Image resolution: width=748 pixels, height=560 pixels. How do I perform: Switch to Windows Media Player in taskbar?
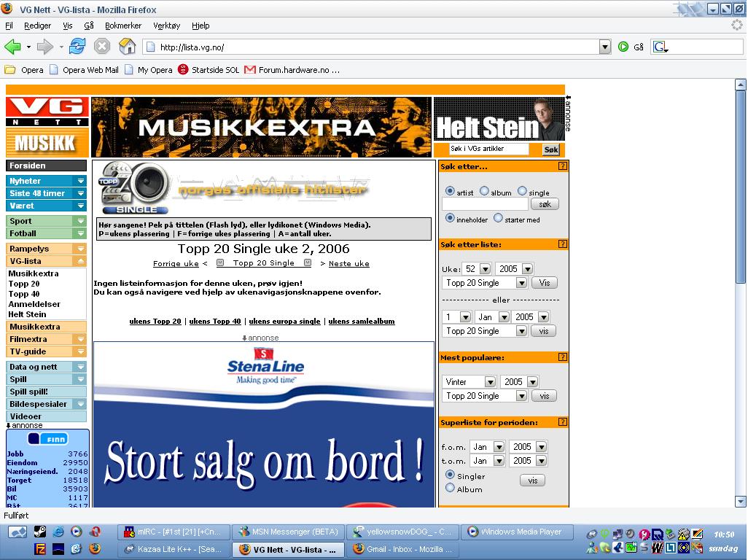517,532
